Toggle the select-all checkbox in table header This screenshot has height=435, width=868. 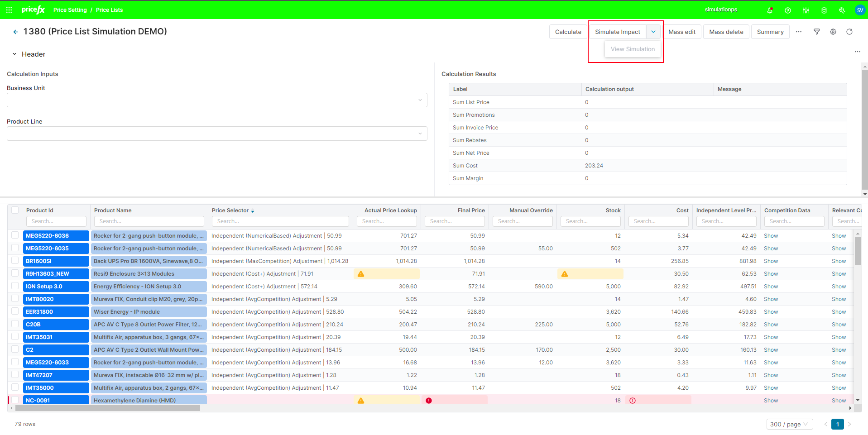click(15, 210)
